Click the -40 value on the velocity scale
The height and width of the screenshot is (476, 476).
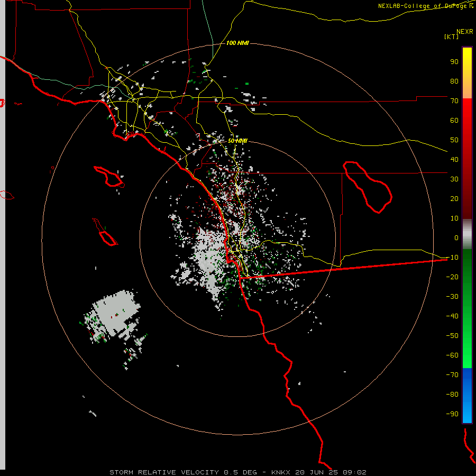pyautogui.click(x=452, y=316)
